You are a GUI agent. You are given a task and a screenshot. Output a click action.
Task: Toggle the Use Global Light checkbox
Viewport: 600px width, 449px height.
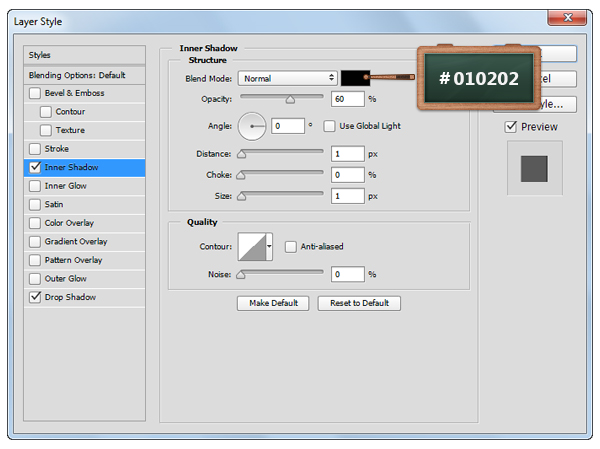(x=329, y=126)
